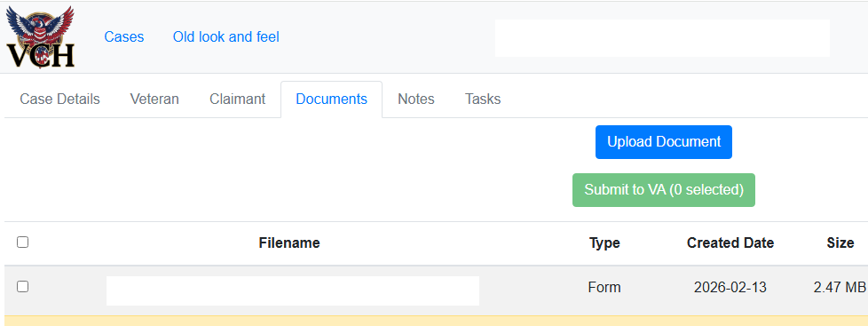
Task: Click the 2.47 MB size cell
Action: [840, 288]
